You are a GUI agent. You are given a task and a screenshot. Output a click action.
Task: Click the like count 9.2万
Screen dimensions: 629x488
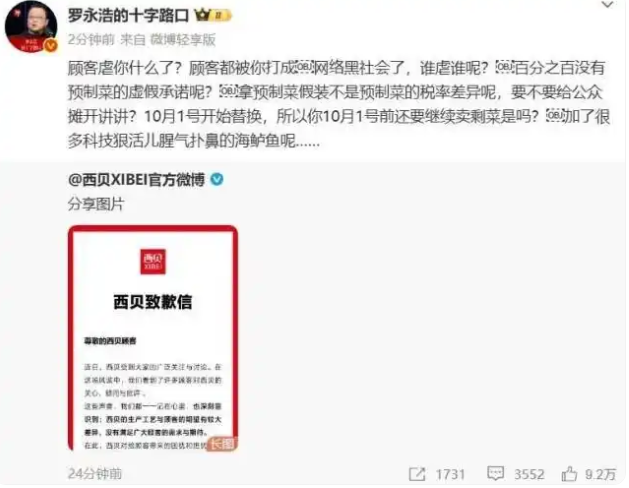pyautogui.click(x=601, y=474)
